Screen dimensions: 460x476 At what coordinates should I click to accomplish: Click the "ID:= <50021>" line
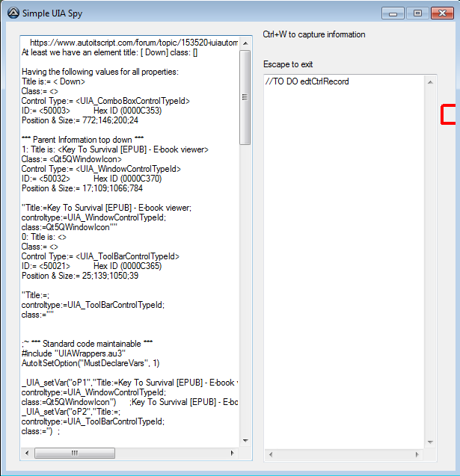91,266
